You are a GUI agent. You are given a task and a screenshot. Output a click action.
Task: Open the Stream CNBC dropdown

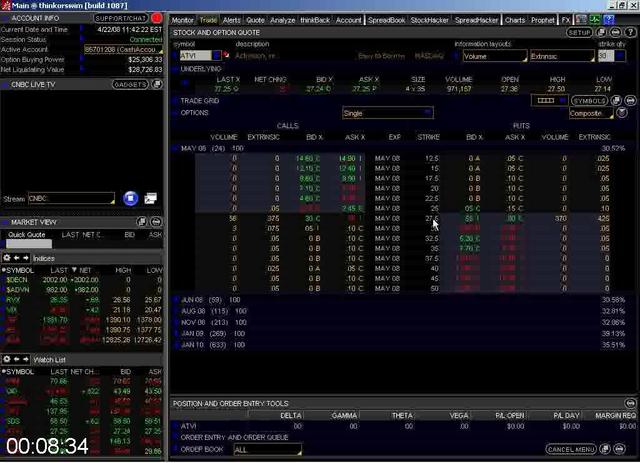(x=71, y=198)
